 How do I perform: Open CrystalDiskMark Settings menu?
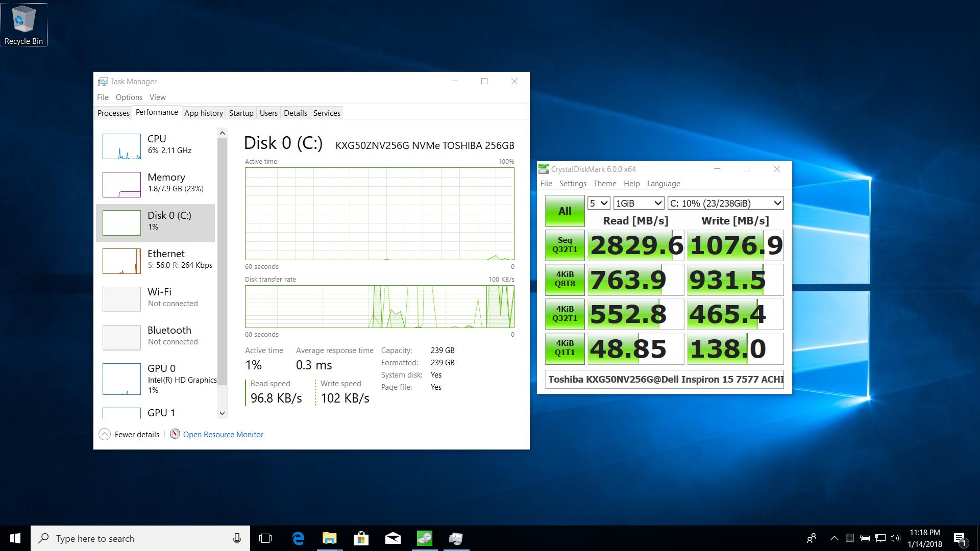coord(573,183)
